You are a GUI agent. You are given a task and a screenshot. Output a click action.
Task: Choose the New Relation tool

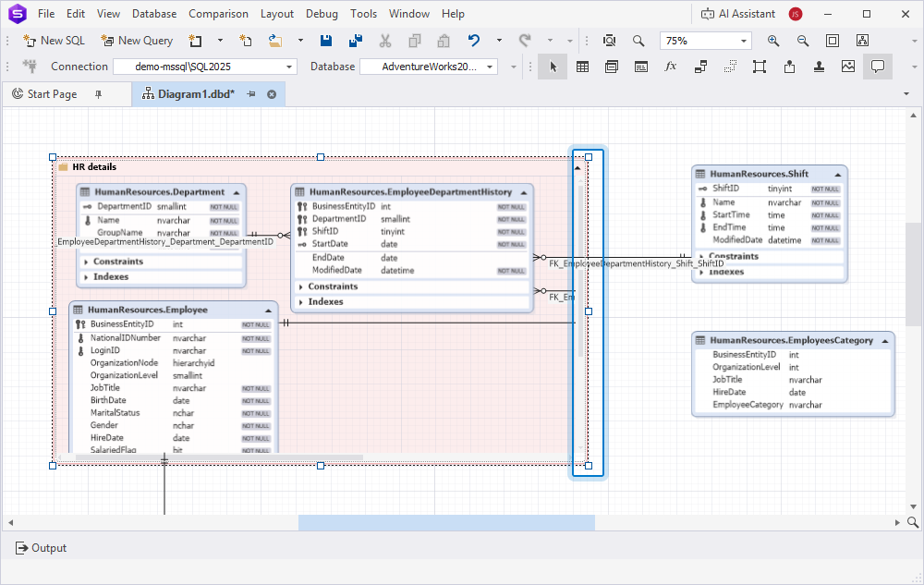tap(700, 67)
